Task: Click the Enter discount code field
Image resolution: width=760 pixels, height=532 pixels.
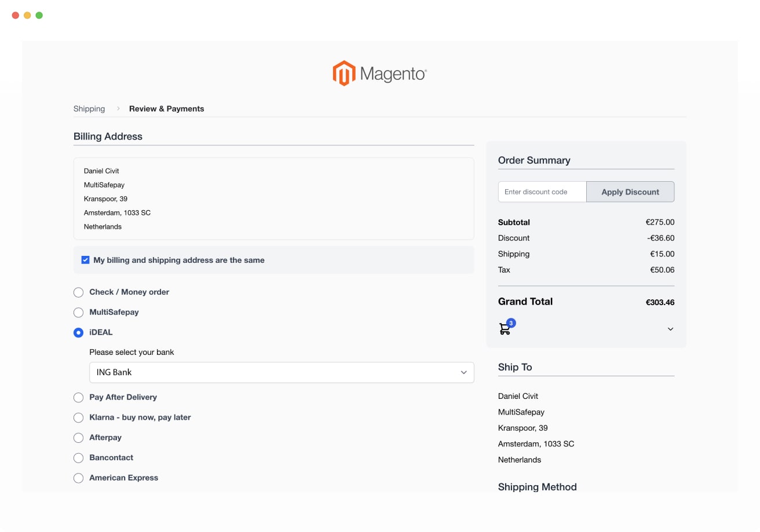Action: click(542, 192)
